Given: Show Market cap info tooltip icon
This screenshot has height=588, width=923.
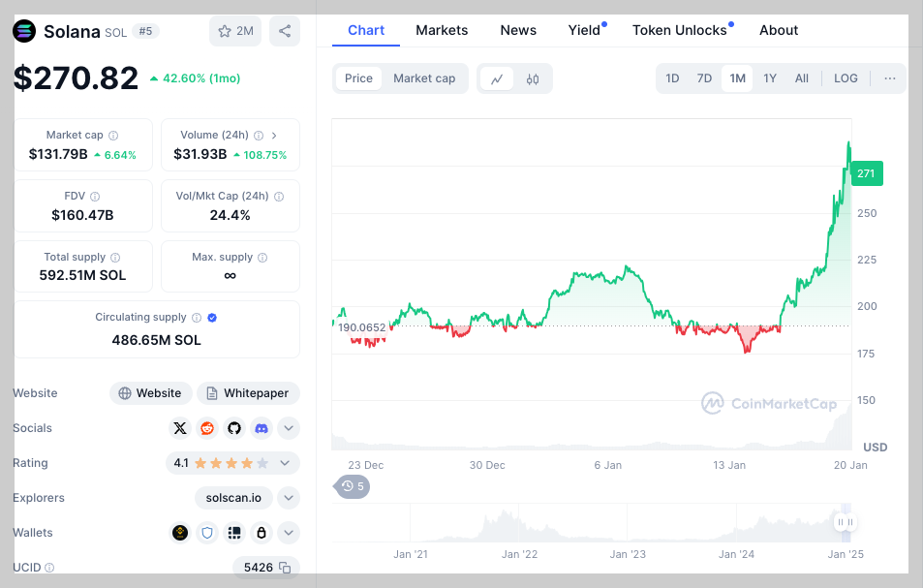Looking at the screenshot, I should (113, 136).
